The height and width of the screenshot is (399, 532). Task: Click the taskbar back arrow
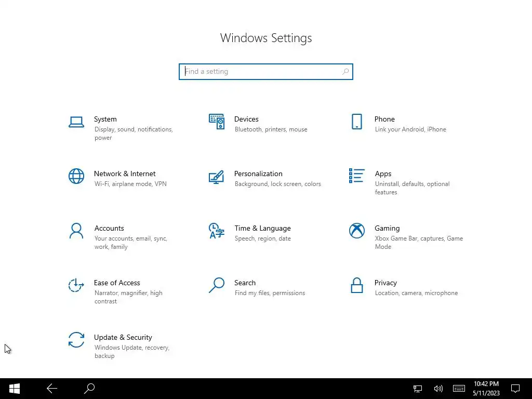(52, 389)
